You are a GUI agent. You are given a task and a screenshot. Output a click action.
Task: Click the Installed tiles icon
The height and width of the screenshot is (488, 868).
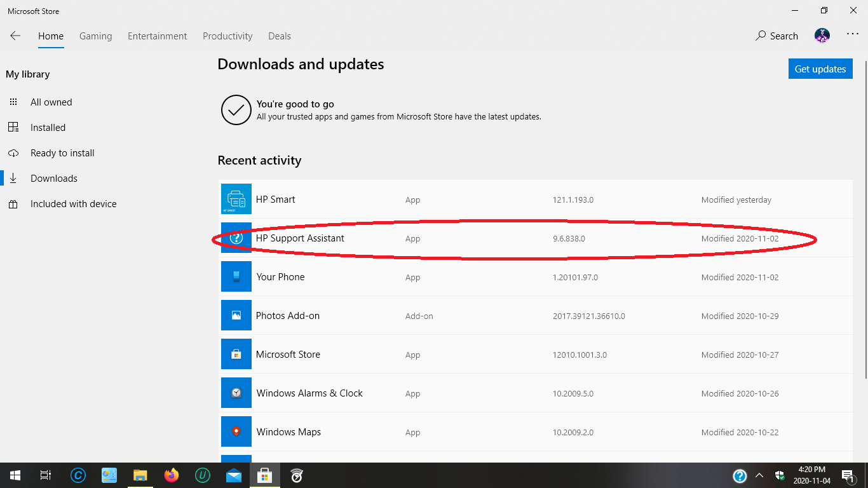pos(13,128)
